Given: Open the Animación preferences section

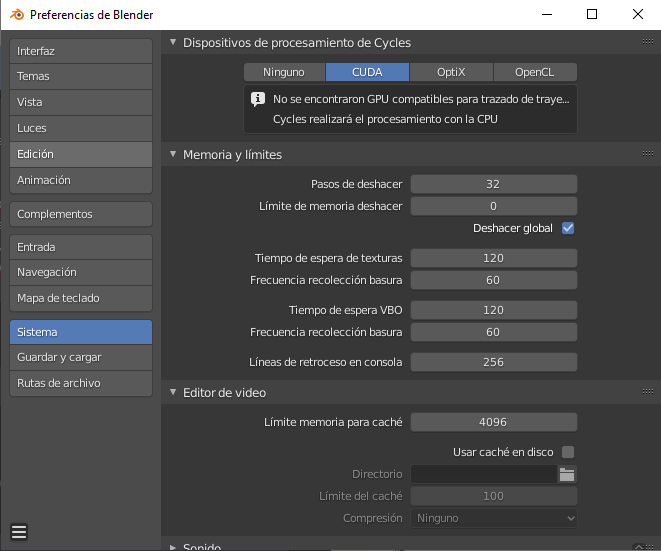Looking at the screenshot, I should tap(81, 180).
